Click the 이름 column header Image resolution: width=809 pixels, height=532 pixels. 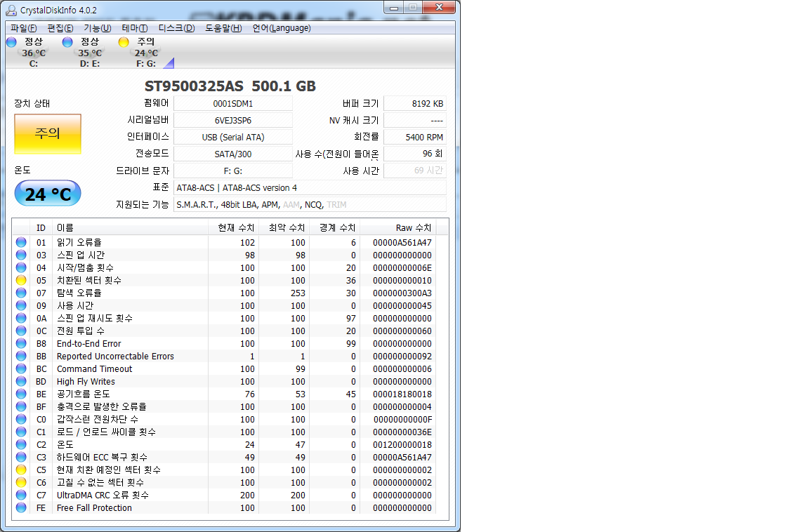(x=131, y=228)
